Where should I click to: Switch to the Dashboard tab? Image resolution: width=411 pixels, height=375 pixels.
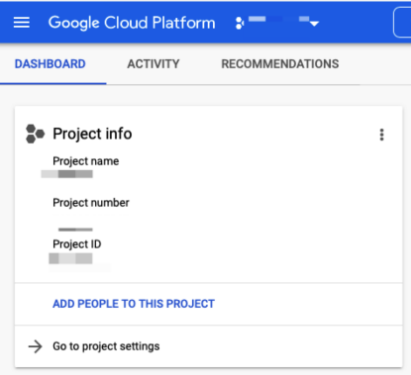(x=50, y=64)
